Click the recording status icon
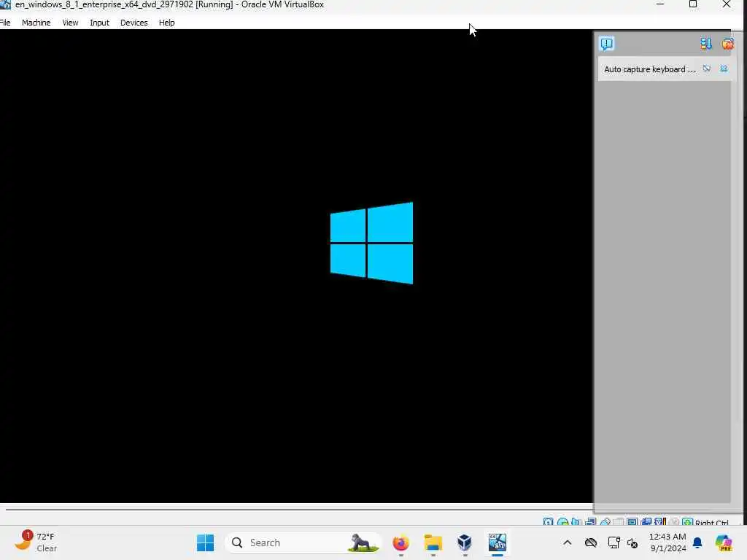 646,522
